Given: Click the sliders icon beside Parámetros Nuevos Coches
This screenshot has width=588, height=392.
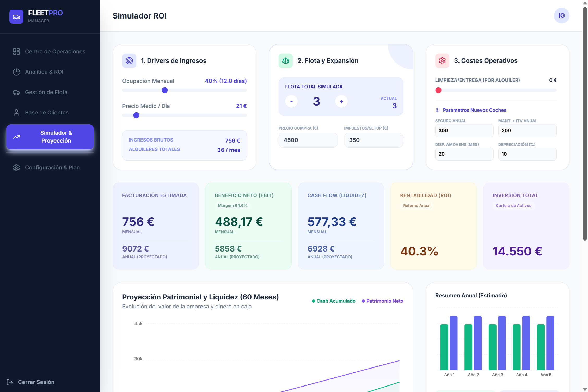Looking at the screenshot, I should click(x=438, y=110).
